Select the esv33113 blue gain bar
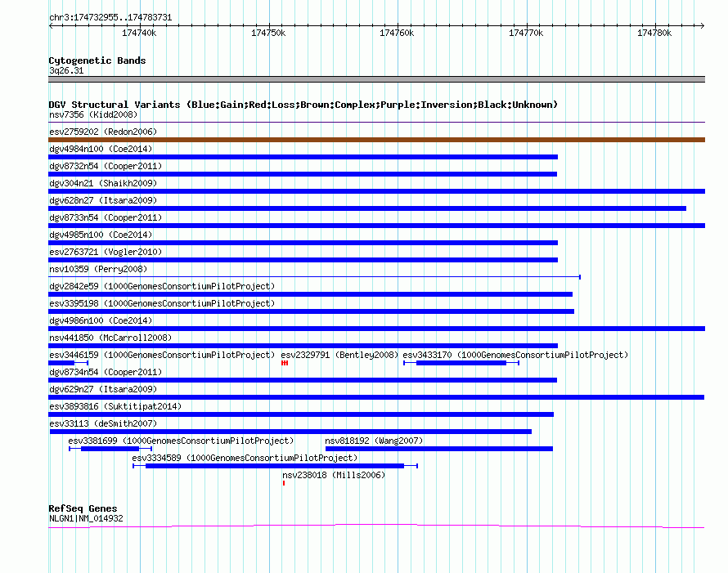 (290, 432)
